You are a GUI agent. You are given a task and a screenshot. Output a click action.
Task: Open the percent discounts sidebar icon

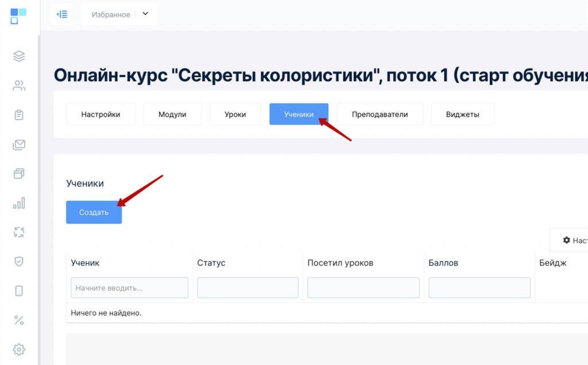coord(19,320)
